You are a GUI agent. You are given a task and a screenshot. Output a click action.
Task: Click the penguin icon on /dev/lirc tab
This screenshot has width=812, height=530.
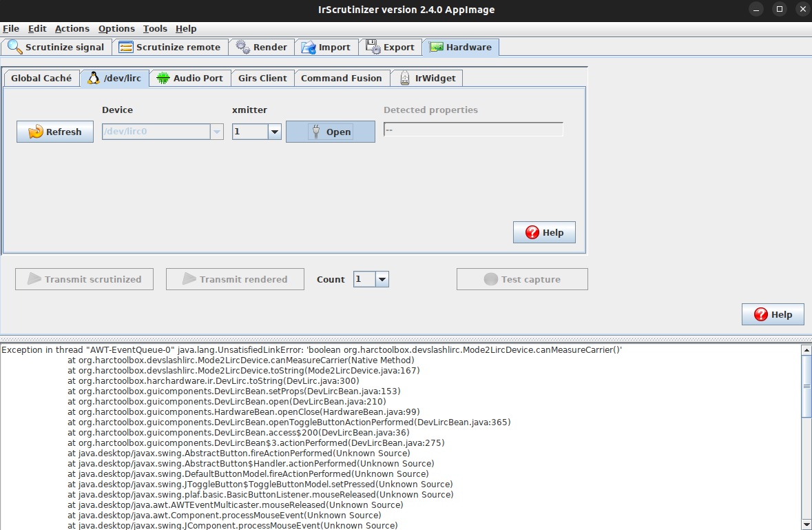coord(93,79)
